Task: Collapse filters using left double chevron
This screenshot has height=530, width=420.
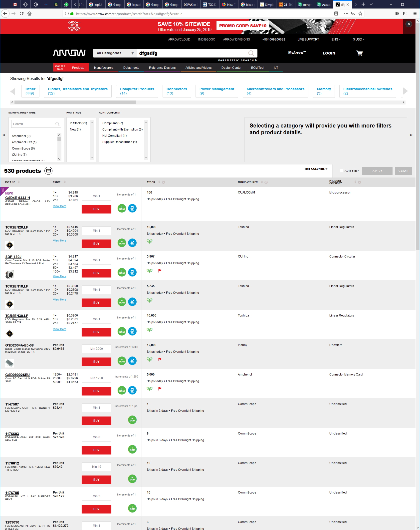Action: tap(4, 135)
